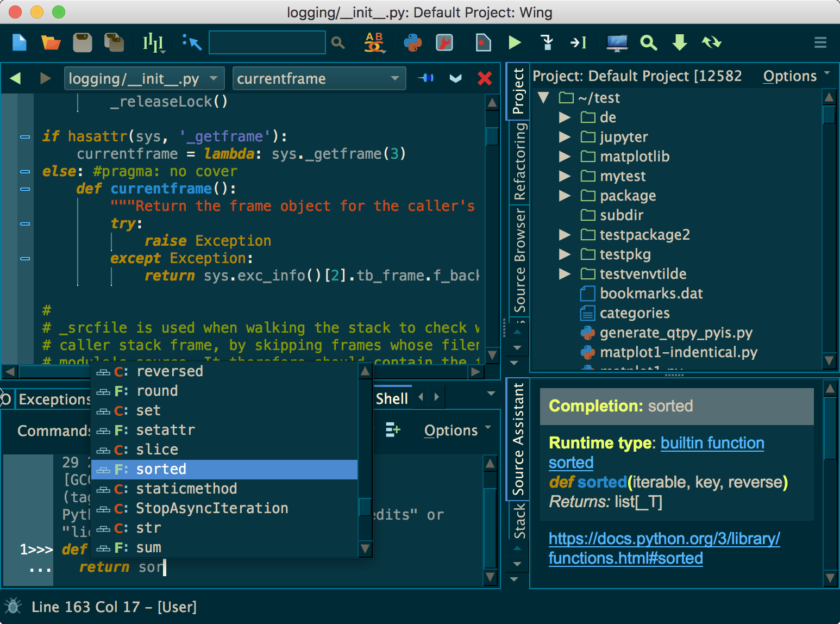Switch to the Shell tab

(x=392, y=399)
